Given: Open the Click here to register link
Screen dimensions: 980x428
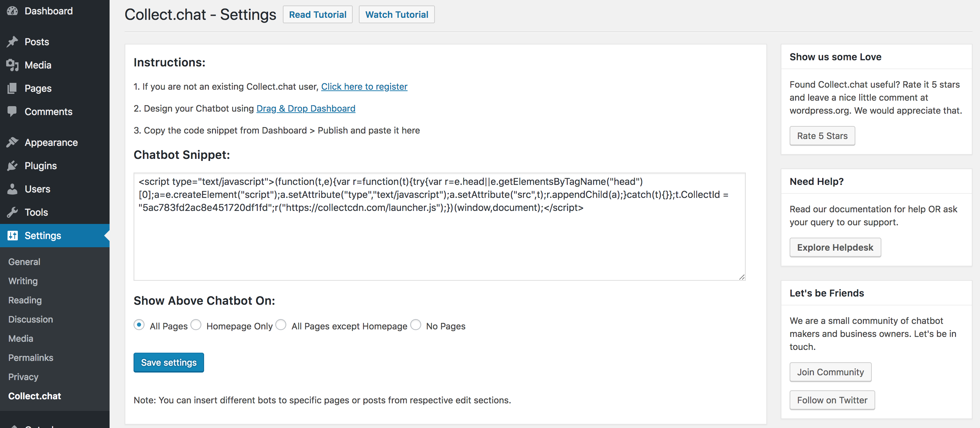Looking at the screenshot, I should (x=364, y=87).
